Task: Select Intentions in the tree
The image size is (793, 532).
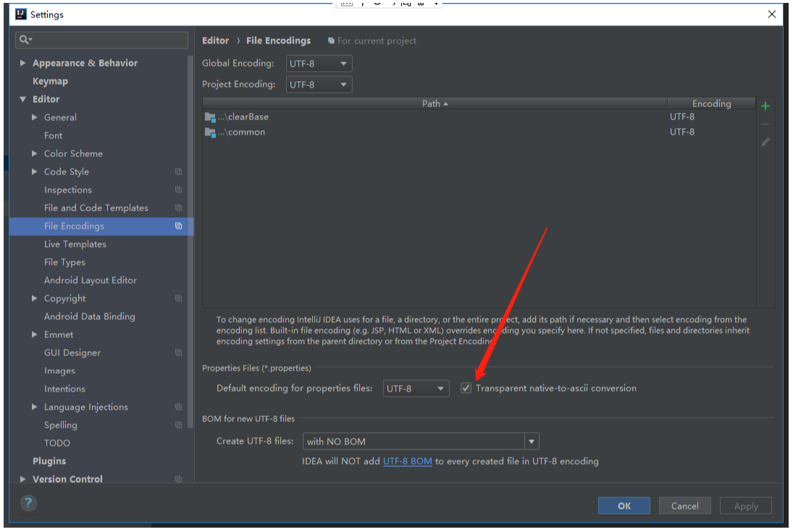Action: tap(64, 389)
